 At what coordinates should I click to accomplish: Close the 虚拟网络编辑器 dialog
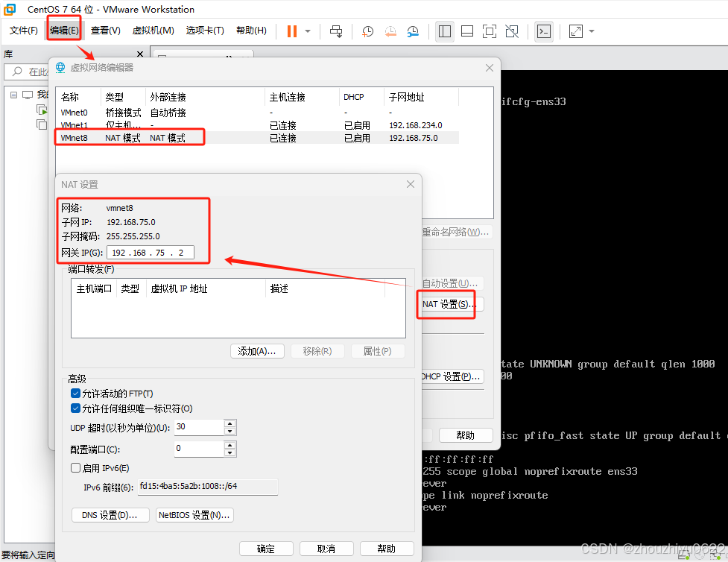point(490,68)
